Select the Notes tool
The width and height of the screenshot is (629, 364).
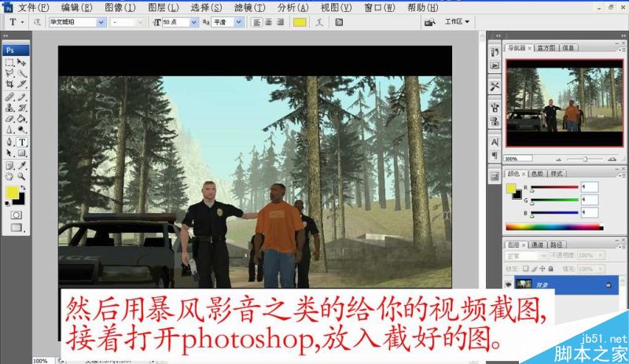[9, 165]
